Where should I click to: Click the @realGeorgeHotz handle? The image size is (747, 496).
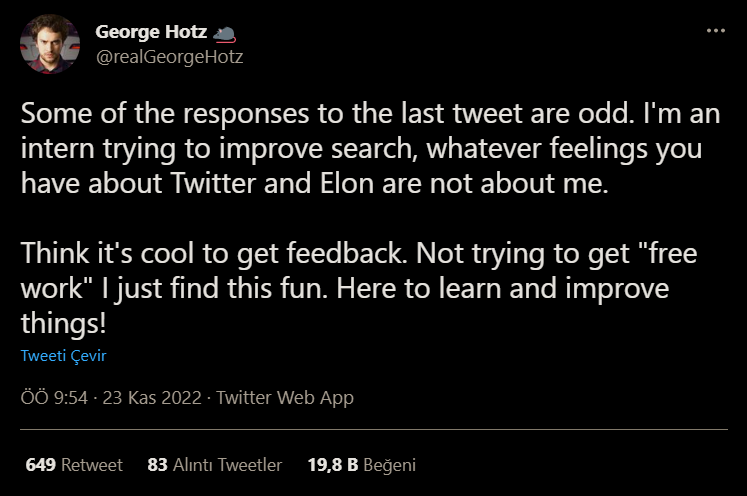[169, 56]
